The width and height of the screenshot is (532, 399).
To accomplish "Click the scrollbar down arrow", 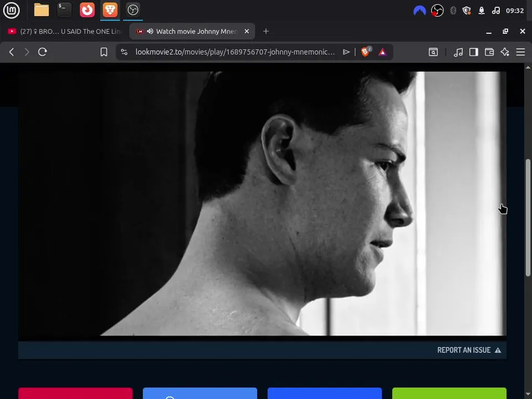I will (528, 394).
